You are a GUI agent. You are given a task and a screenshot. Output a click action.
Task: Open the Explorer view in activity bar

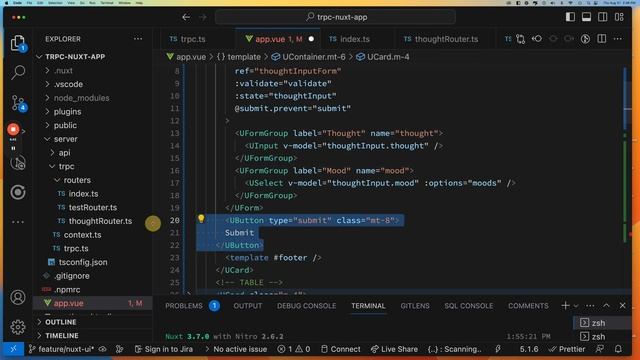(18, 43)
